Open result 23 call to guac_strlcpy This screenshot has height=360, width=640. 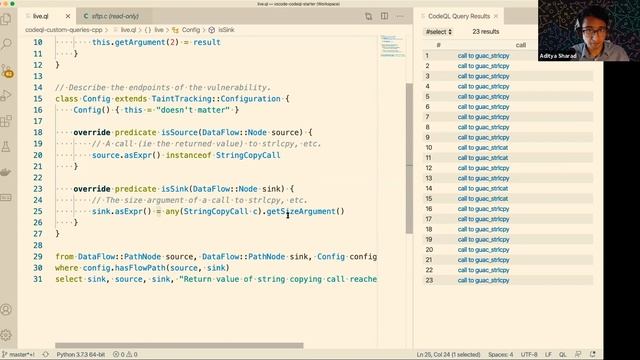tap(483, 280)
